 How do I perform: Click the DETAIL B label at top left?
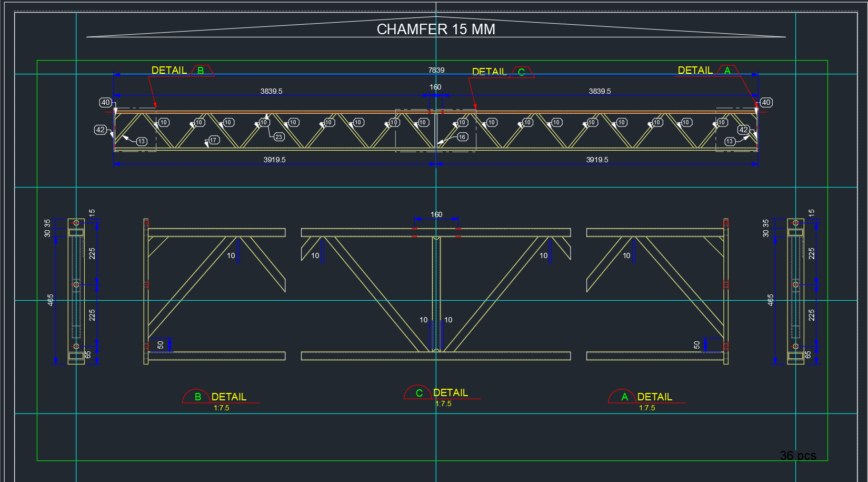(169, 69)
